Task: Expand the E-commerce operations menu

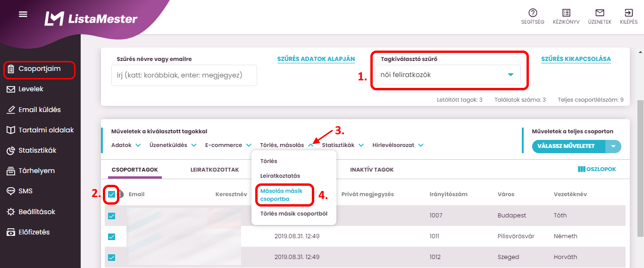Action: pyautogui.click(x=228, y=145)
